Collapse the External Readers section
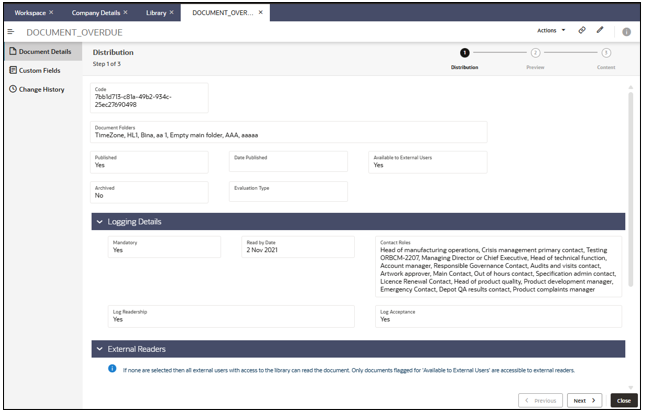This screenshot has width=645, height=413. (99, 349)
